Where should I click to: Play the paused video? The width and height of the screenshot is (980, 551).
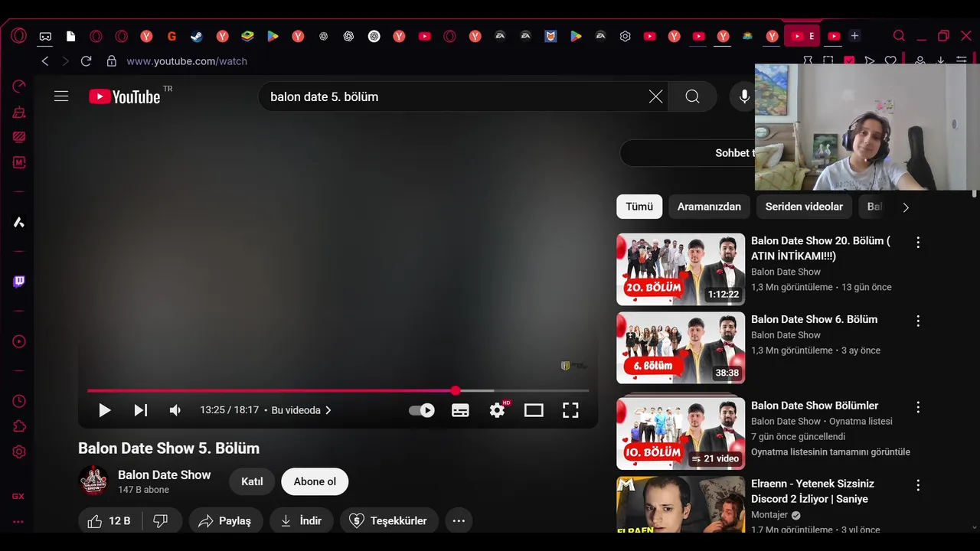click(x=104, y=410)
